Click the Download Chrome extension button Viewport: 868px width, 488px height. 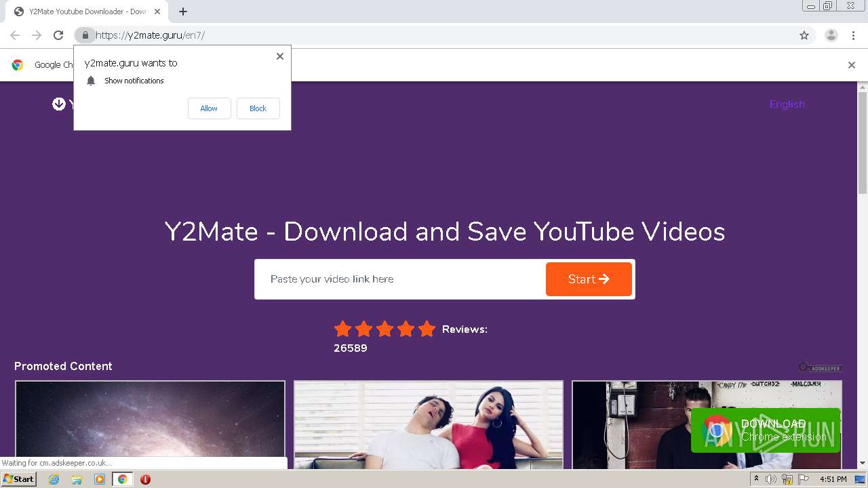point(766,430)
